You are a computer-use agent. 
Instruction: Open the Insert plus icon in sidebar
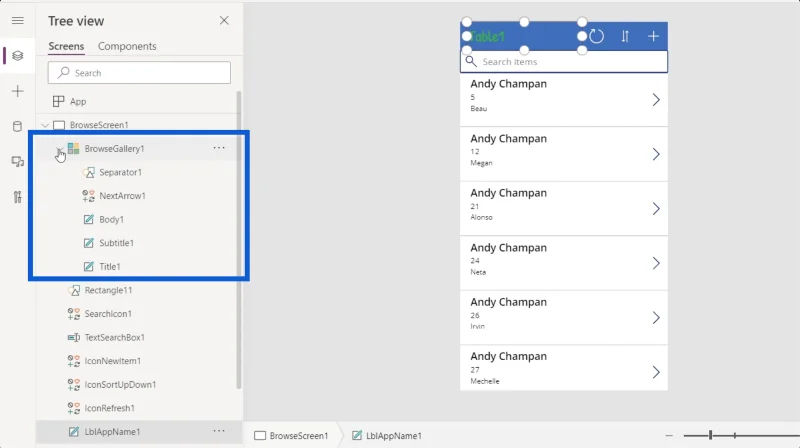(17, 91)
